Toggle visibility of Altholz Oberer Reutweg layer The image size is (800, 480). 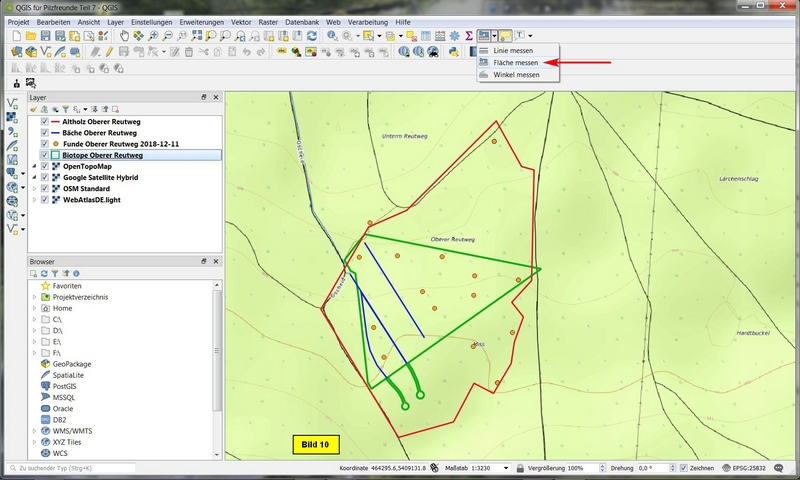(x=44, y=120)
